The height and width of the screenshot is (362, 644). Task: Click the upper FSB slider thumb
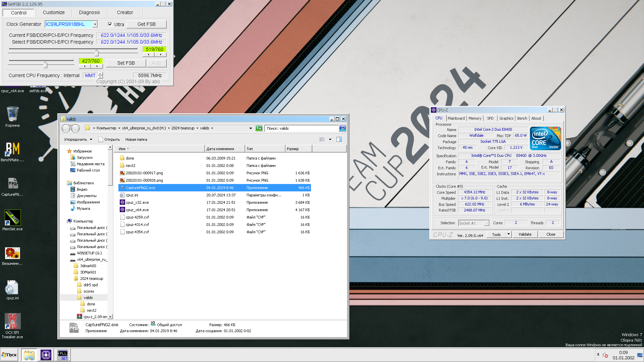(97, 53)
